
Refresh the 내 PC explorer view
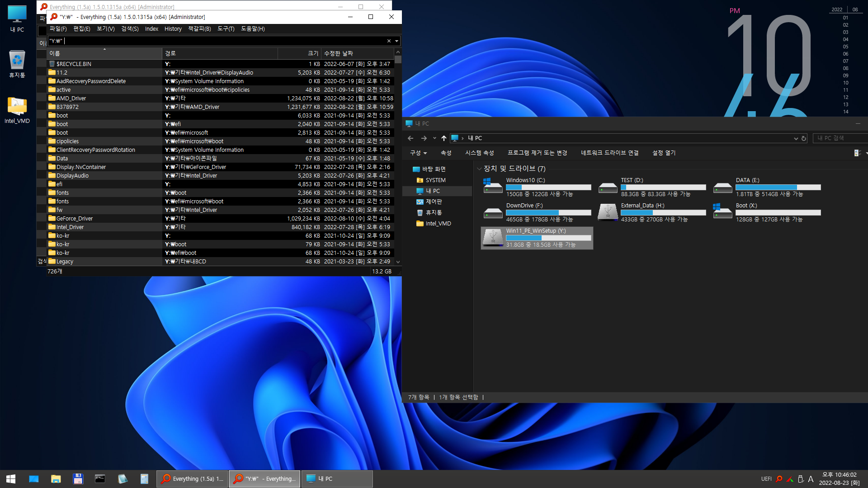[x=804, y=139]
